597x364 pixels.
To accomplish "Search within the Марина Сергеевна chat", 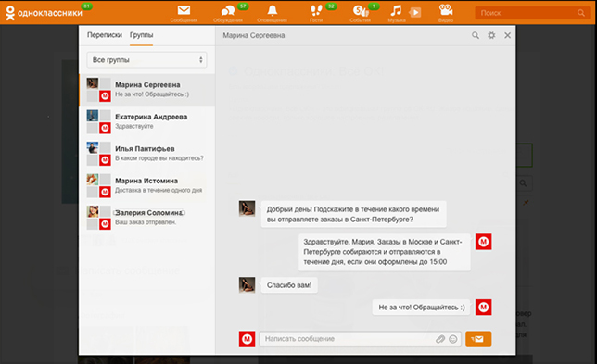I will 476,35.
